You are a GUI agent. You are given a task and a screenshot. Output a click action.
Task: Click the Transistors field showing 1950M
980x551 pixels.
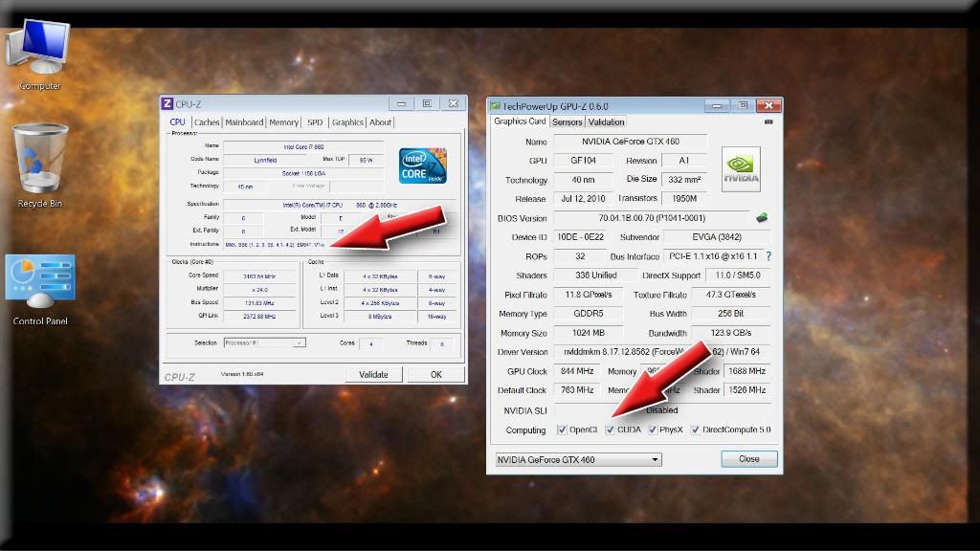point(683,199)
